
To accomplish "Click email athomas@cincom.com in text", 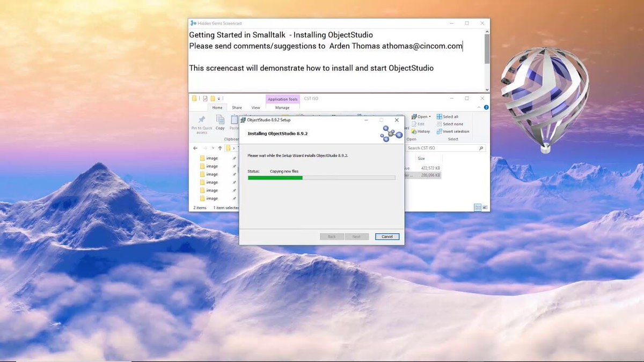I will click(422, 46).
